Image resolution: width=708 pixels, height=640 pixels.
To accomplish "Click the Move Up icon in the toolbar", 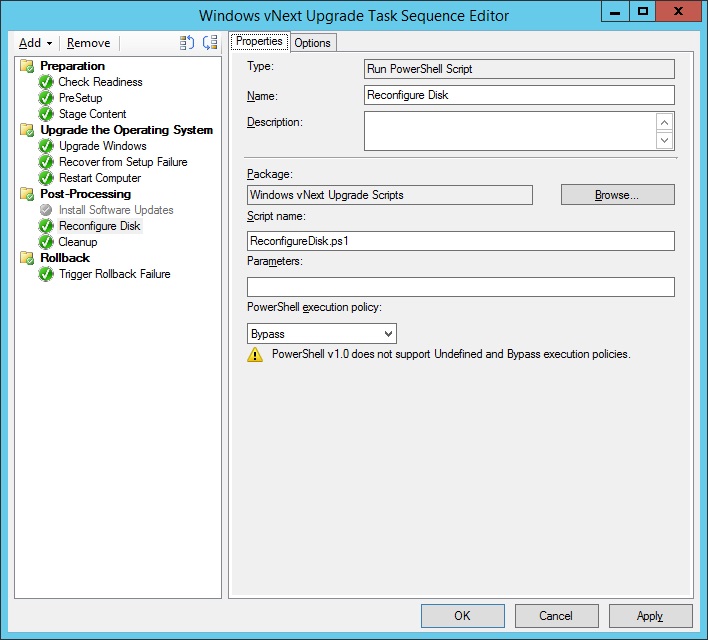I will click(187, 43).
